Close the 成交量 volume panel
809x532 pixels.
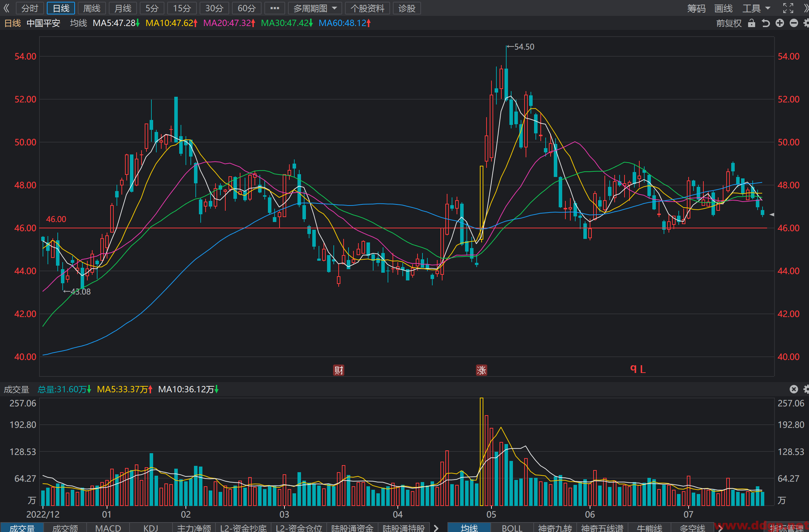[x=794, y=389]
